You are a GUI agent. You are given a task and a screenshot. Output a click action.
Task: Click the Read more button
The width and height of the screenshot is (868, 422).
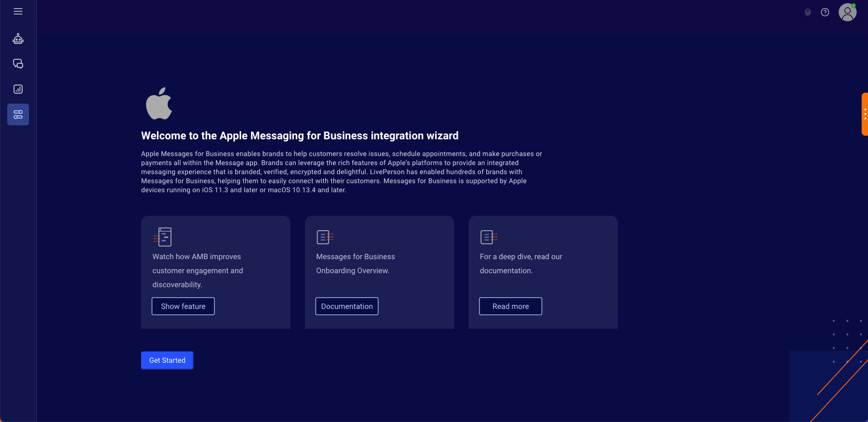coord(511,306)
